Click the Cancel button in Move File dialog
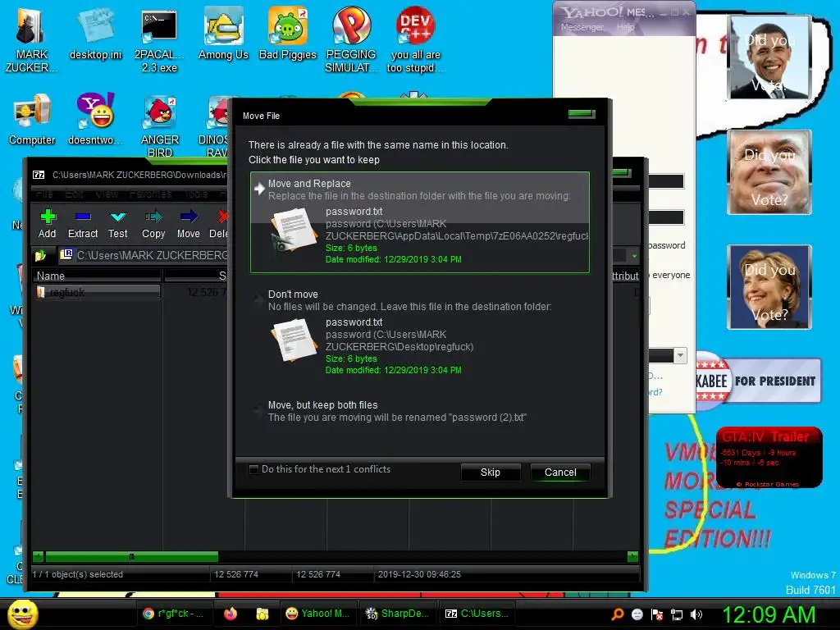840x630 pixels. pyautogui.click(x=560, y=472)
